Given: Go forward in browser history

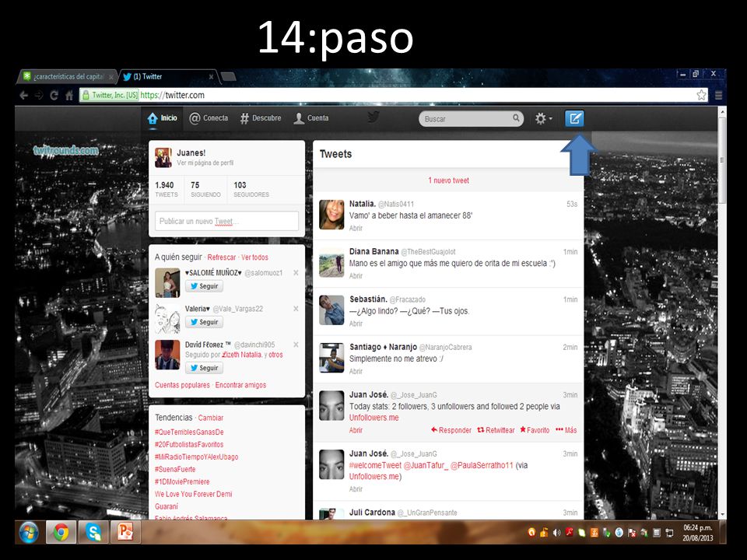Looking at the screenshot, I should click(39, 95).
